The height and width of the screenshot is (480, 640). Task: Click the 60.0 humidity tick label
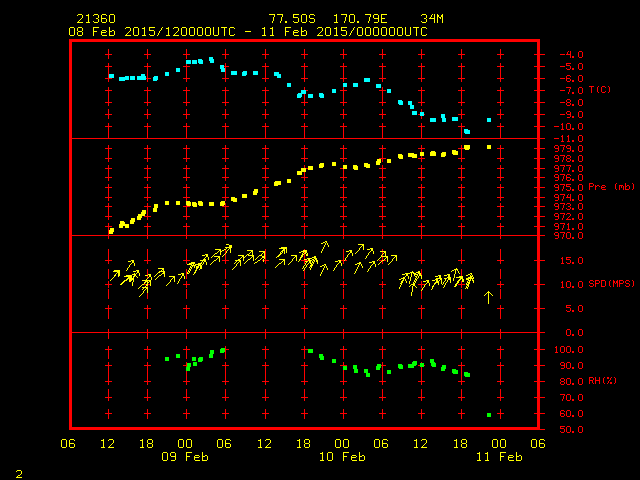pyautogui.click(x=571, y=413)
